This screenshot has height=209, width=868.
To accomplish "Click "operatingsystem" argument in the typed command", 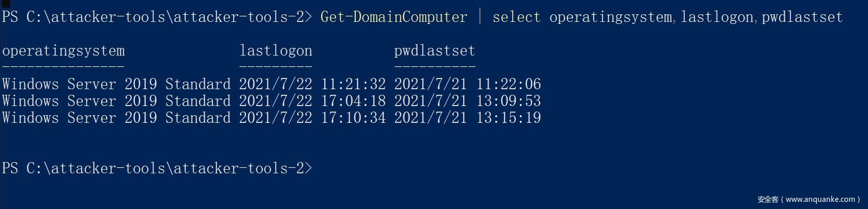I will 611,17.
